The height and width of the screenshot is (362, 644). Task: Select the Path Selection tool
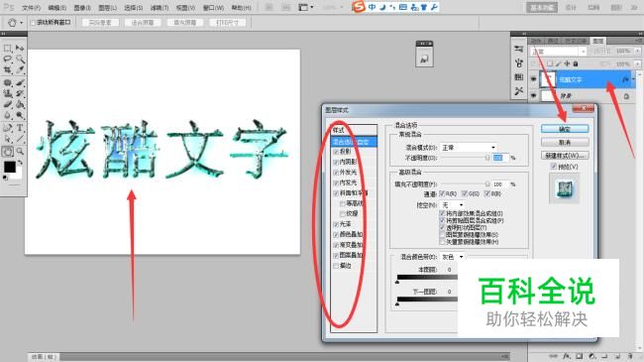point(7,139)
